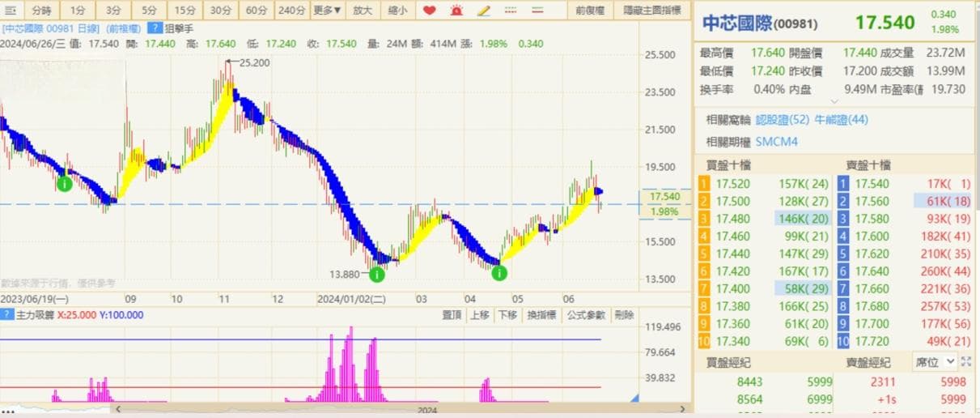980x418 pixels.
Task: Click green info marker near 13.880 low
Action: tap(377, 275)
